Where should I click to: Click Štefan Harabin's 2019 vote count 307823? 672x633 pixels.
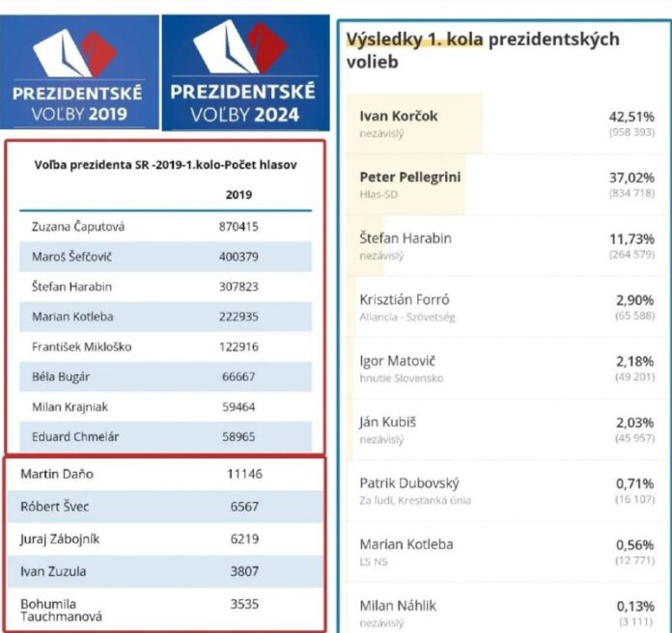[239, 287]
